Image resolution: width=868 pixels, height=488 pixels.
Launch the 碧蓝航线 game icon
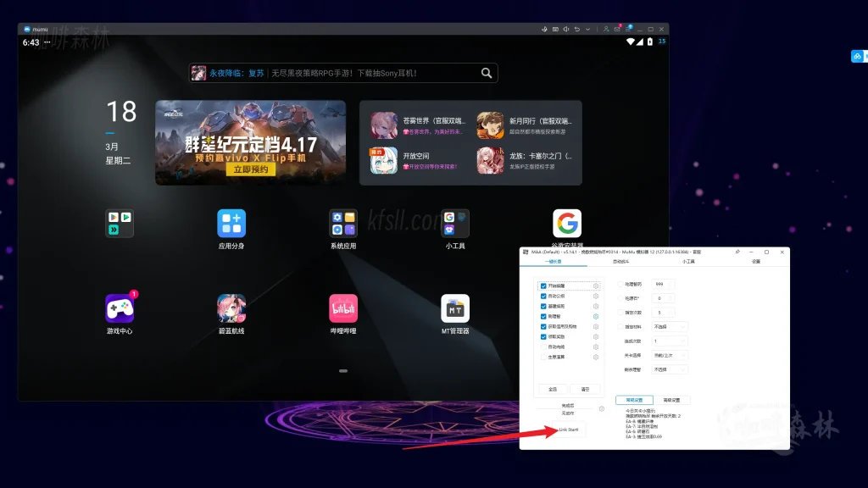tap(231, 308)
